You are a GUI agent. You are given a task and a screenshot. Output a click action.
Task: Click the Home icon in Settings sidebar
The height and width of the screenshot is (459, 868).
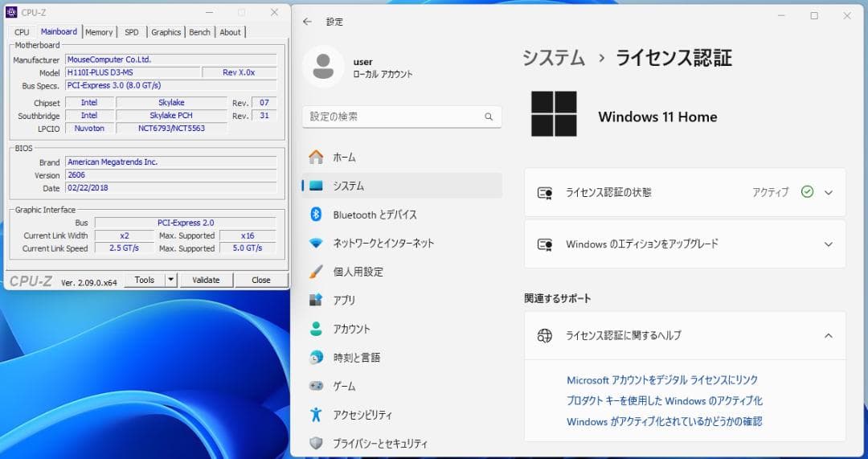click(x=316, y=158)
